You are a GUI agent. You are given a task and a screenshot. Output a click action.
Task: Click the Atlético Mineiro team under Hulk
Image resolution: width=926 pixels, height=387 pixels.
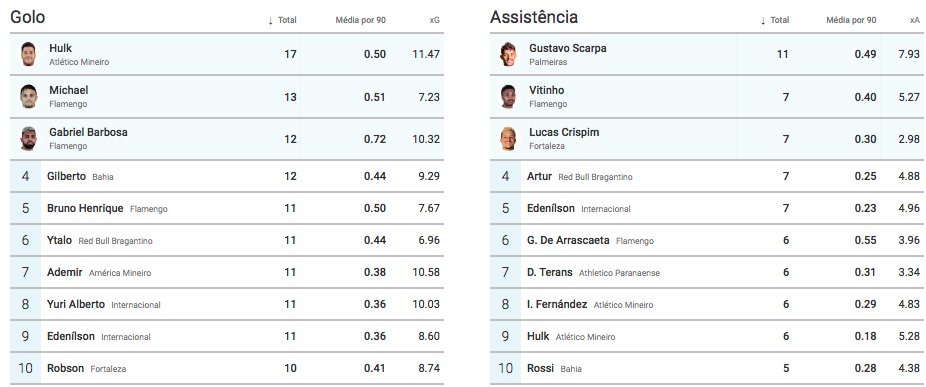[x=79, y=62]
